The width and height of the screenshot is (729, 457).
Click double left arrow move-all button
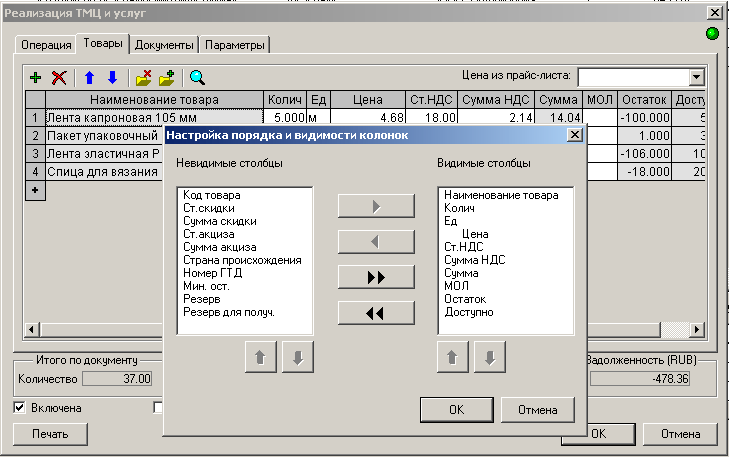376,313
